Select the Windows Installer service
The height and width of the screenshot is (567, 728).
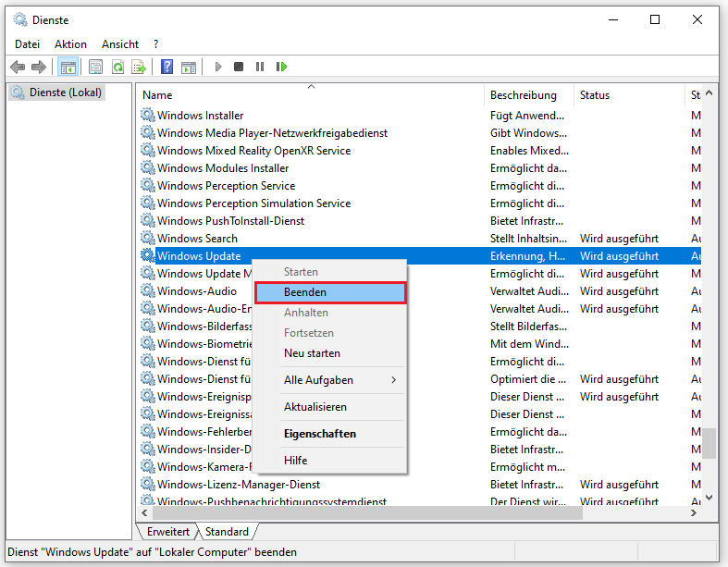pos(200,116)
